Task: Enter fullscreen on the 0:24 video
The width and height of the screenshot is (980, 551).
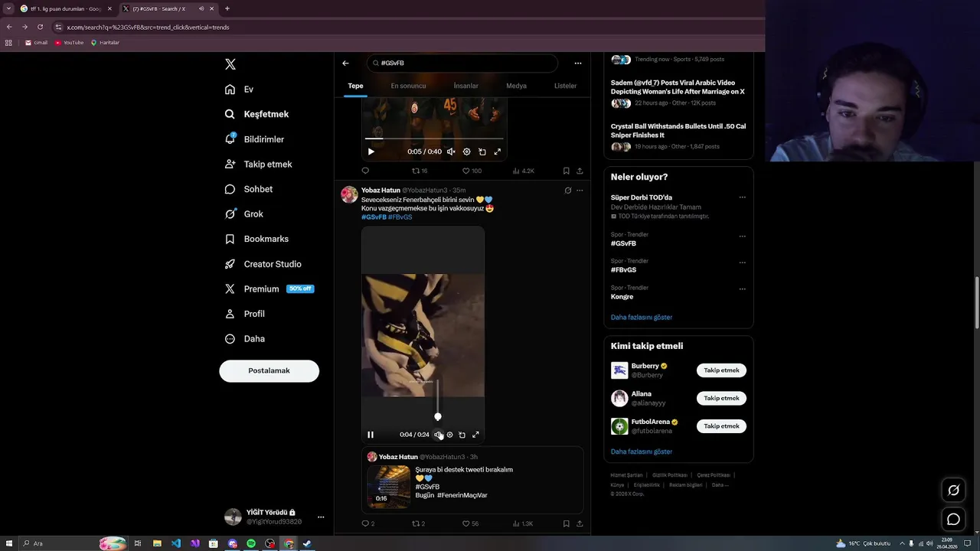Action: coord(475,435)
